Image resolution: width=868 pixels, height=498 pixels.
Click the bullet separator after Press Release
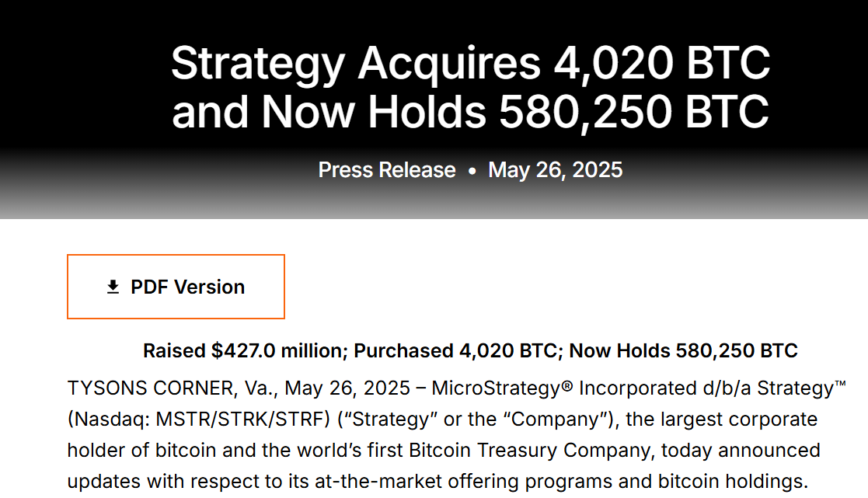pyautogui.click(x=472, y=171)
